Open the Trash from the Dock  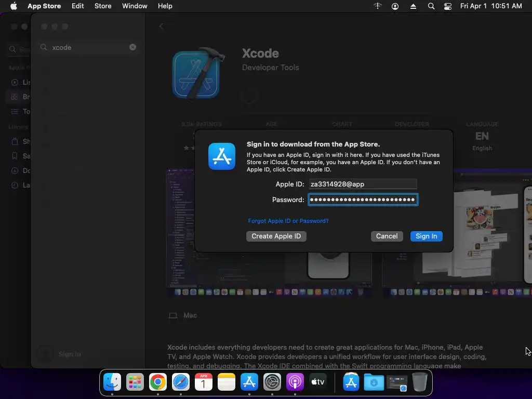[420, 382]
